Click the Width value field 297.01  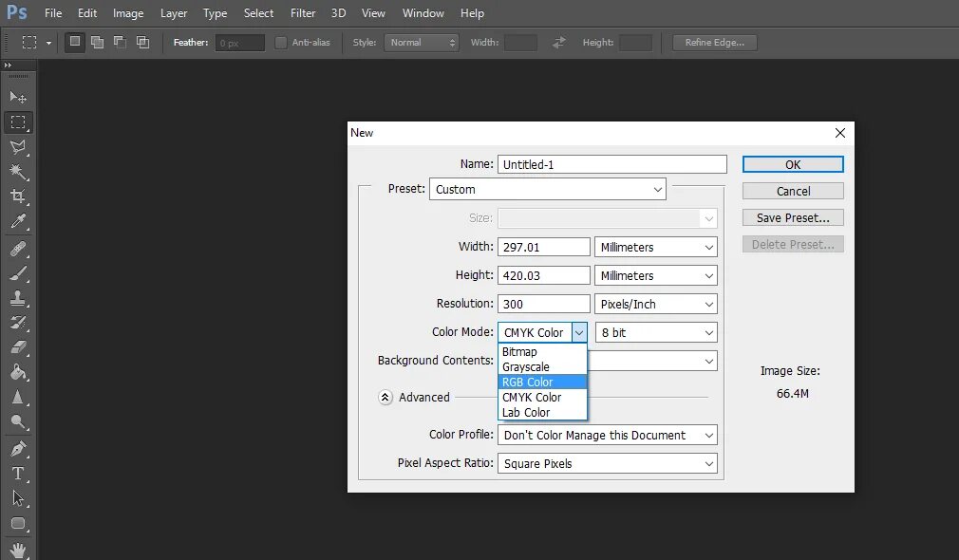point(544,247)
